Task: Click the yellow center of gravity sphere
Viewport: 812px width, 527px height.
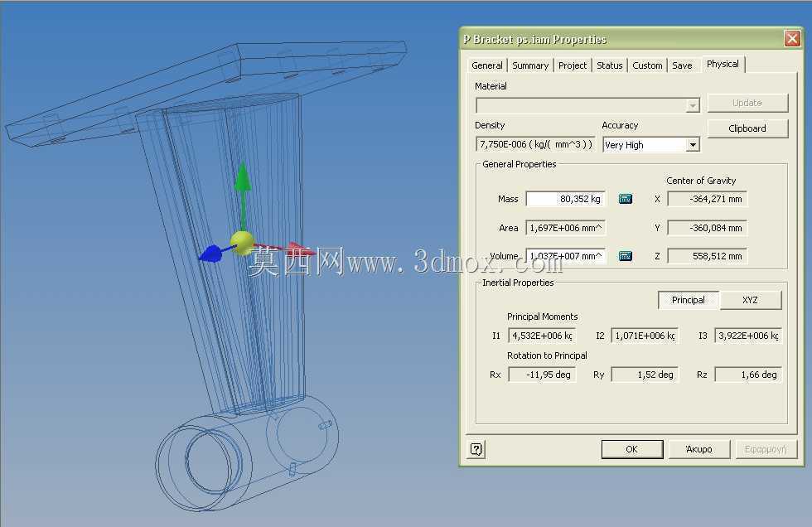Action: coord(242,244)
